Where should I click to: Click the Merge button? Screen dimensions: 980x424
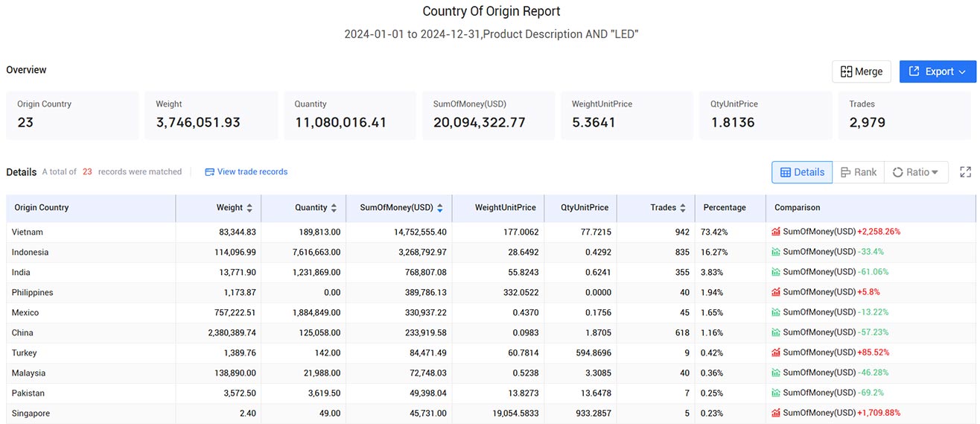click(861, 72)
